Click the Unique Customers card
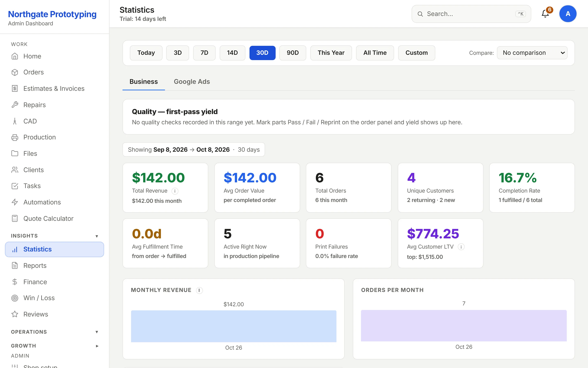The height and width of the screenshot is (368, 588). (x=440, y=188)
